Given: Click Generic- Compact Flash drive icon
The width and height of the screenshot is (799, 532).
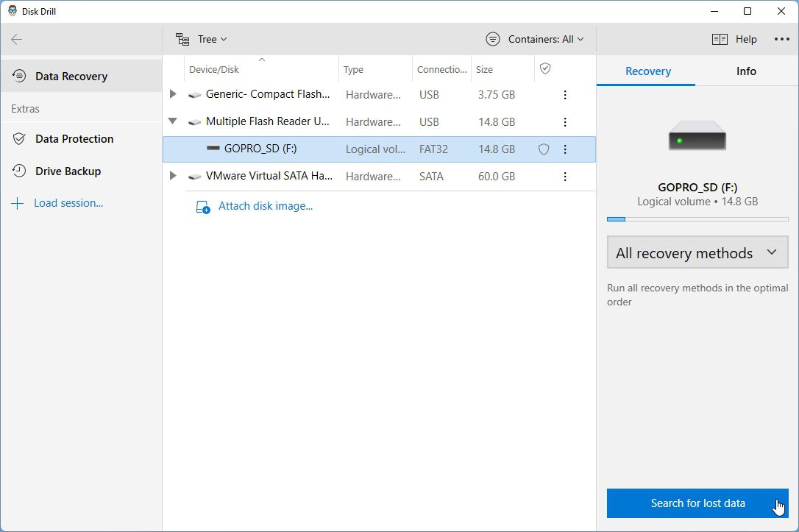Looking at the screenshot, I should tap(194, 95).
